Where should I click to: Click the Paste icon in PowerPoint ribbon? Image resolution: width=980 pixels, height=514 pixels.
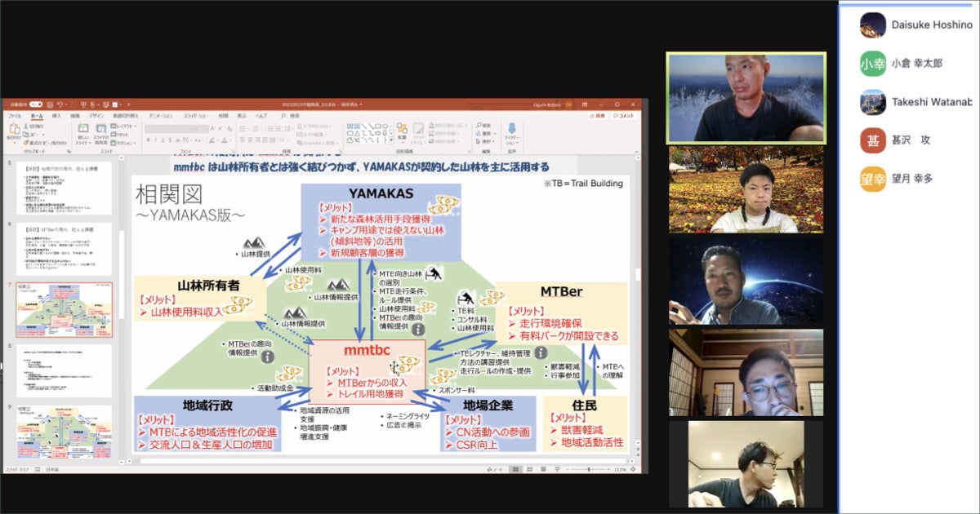coord(14,128)
